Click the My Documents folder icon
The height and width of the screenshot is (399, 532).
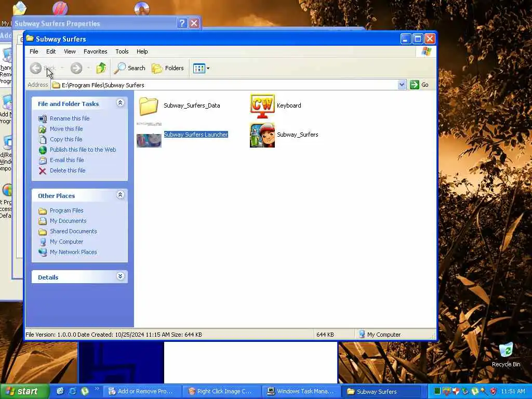[43, 221]
